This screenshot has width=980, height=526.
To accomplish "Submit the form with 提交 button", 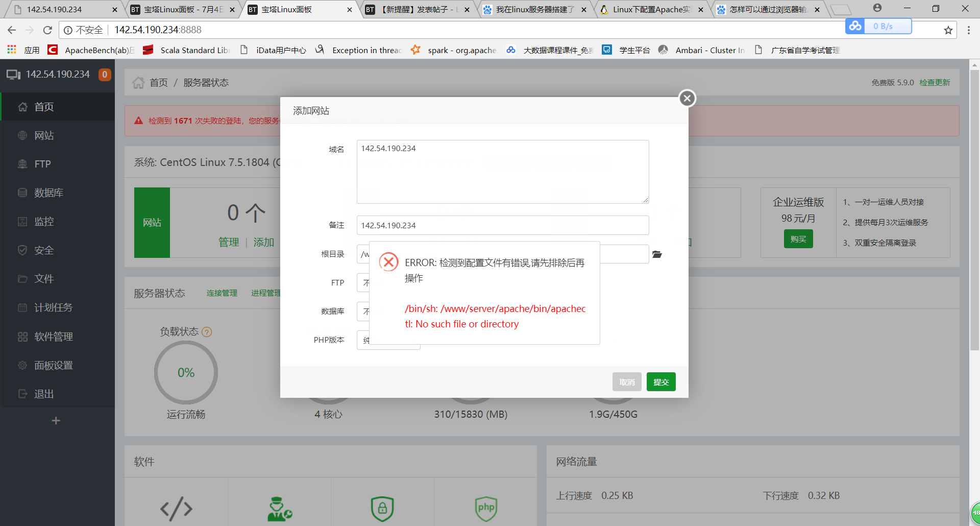I will [x=661, y=382].
